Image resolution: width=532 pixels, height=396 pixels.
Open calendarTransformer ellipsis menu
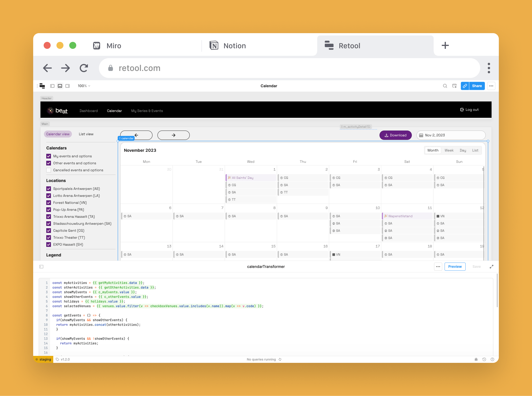438,267
